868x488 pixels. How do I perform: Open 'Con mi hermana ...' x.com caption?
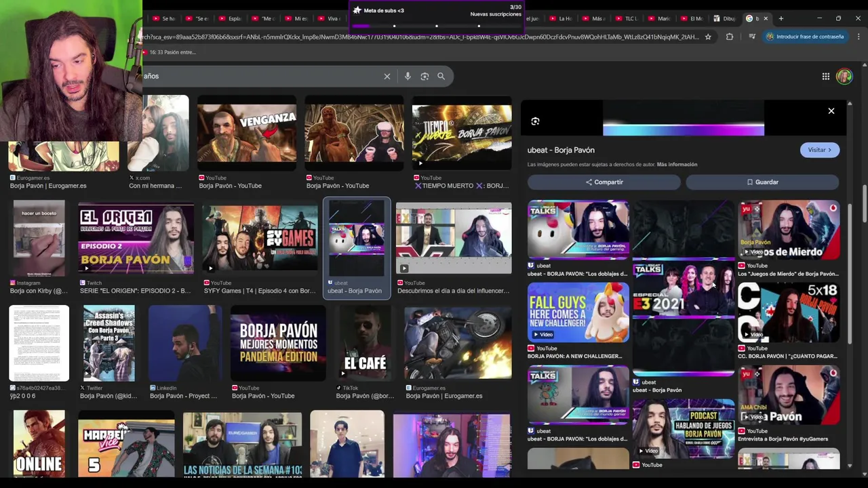tap(155, 186)
